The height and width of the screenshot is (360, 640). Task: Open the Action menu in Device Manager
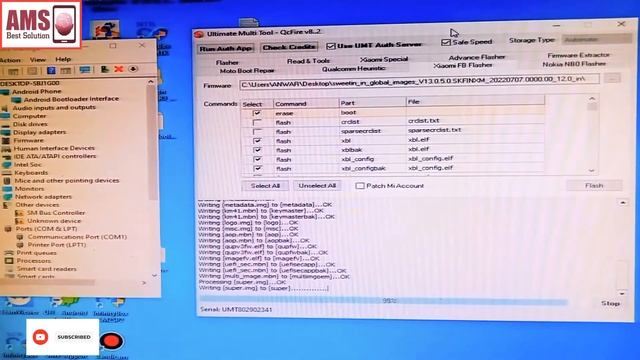10,60
